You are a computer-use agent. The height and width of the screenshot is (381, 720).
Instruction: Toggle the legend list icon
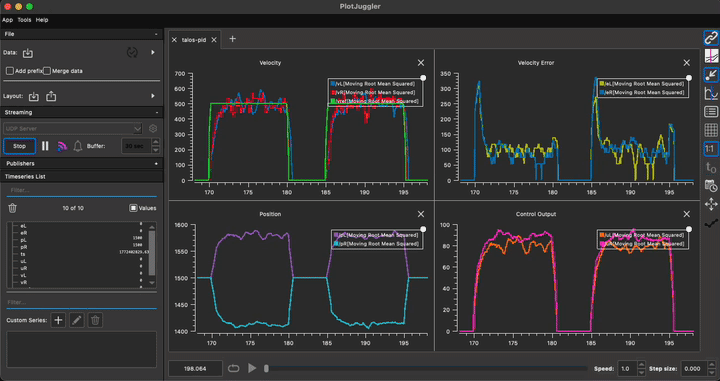pos(711,112)
